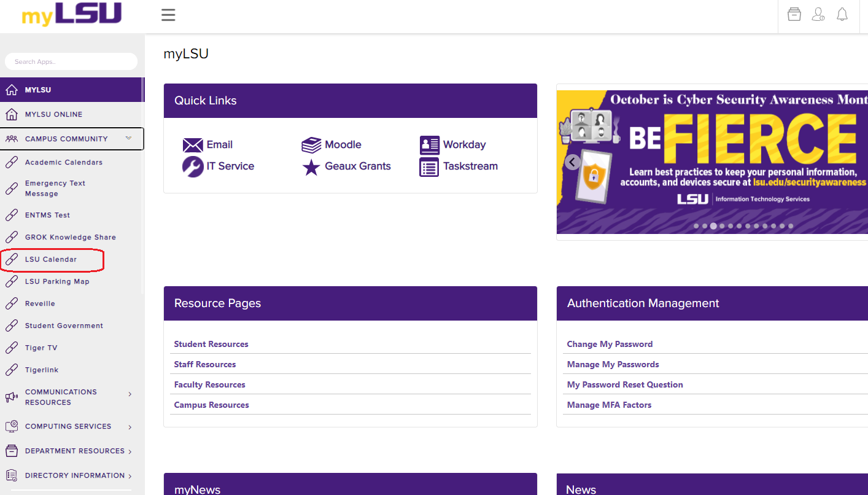Screen dimensions: 868x495
Task: Open the user profile icon
Action: click(x=818, y=14)
